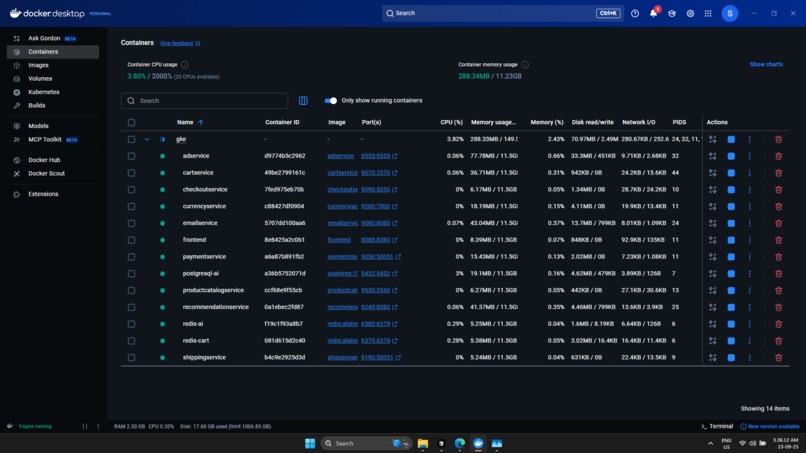Delete the shippingservice container
The width and height of the screenshot is (806, 453).
pyautogui.click(x=778, y=357)
